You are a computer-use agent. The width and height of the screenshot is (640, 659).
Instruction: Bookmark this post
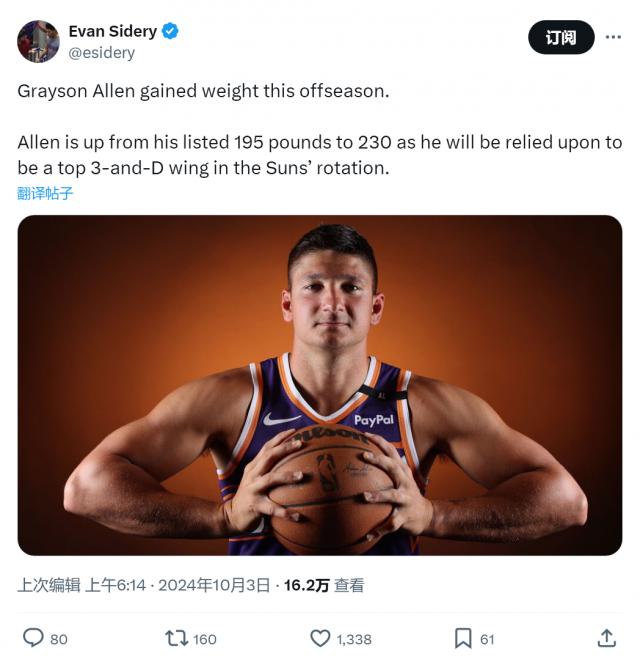[x=463, y=638]
